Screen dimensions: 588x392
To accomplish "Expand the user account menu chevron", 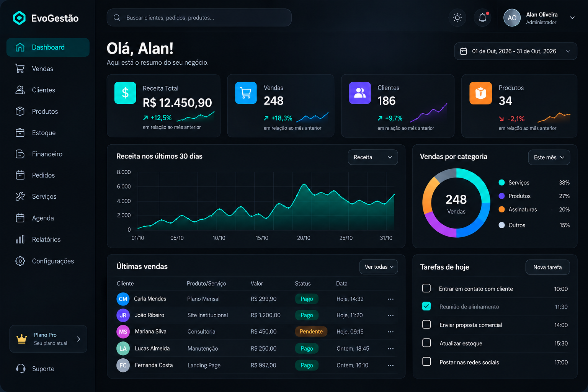I will (572, 18).
